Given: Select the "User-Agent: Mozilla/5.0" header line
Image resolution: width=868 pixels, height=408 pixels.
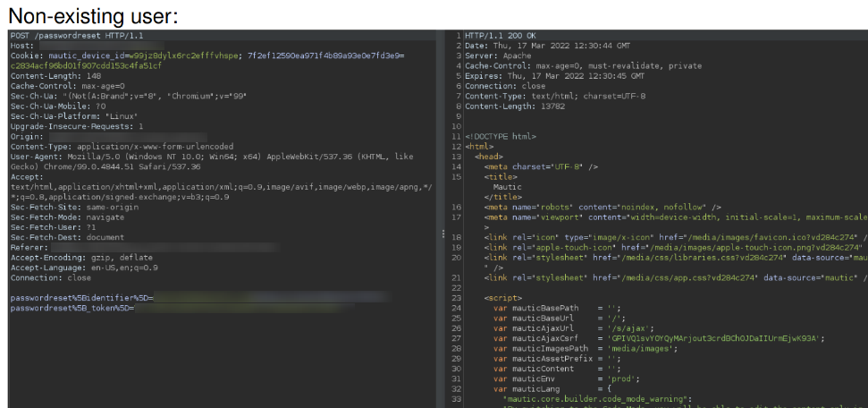Looking at the screenshot, I should point(212,157).
